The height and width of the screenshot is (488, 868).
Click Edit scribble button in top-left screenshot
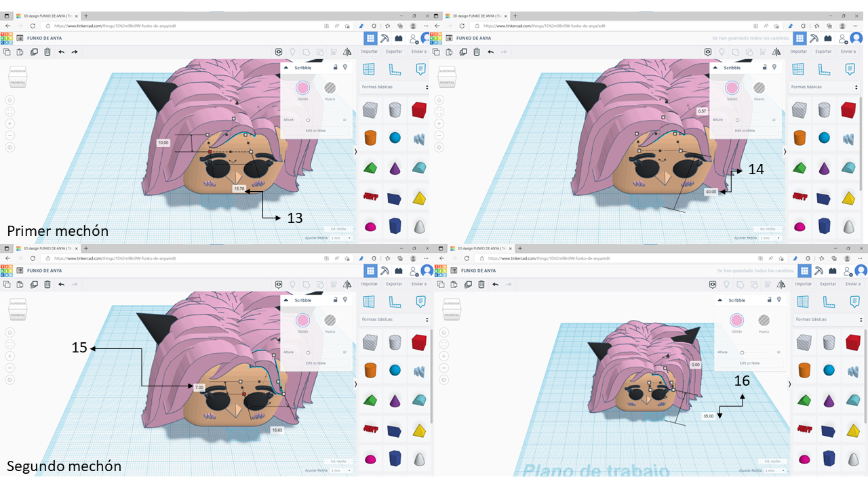[x=315, y=130]
